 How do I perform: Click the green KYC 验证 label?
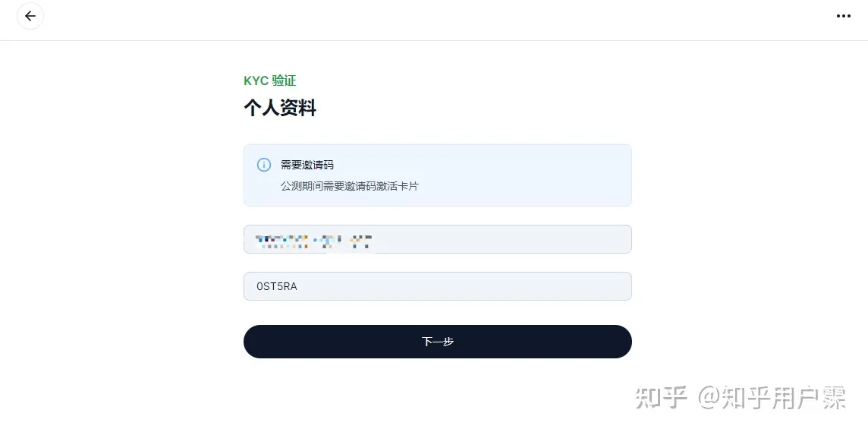(x=270, y=81)
